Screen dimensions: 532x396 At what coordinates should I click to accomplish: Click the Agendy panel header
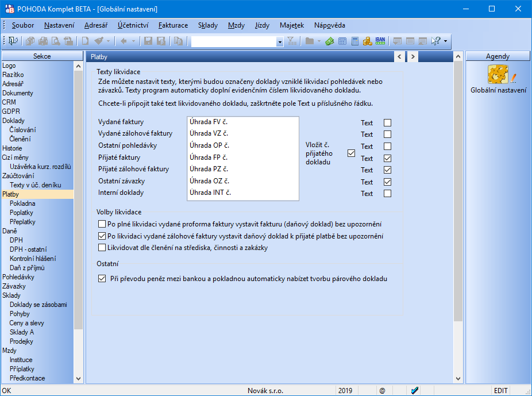pos(498,56)
